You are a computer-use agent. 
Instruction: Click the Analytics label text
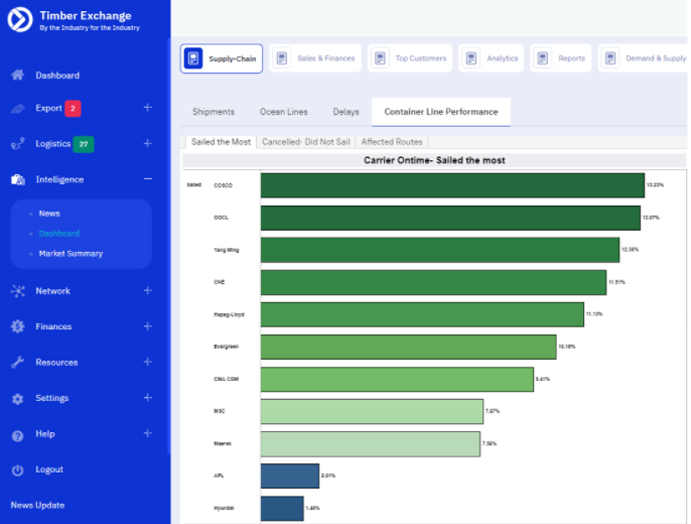click(x=502, y=58)
